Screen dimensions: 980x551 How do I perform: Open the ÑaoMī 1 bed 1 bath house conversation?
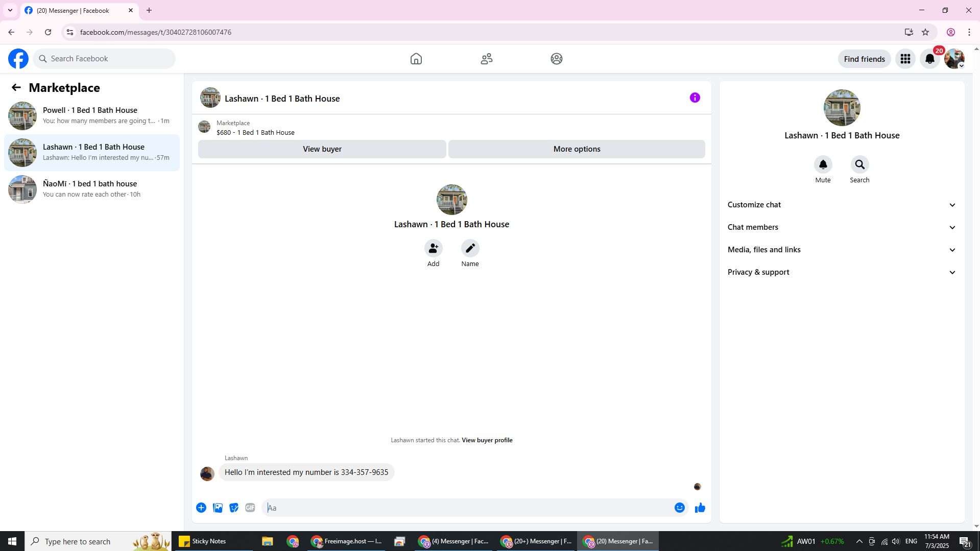[x=92, y=189]
